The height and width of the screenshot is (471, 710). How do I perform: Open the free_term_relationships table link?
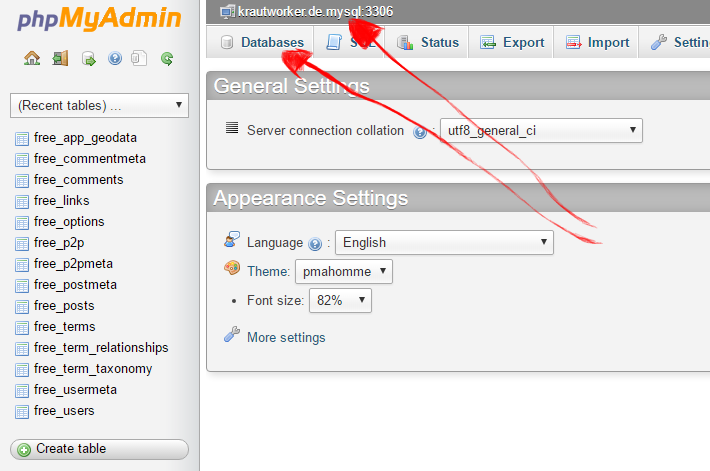click(x=101, y=348)
